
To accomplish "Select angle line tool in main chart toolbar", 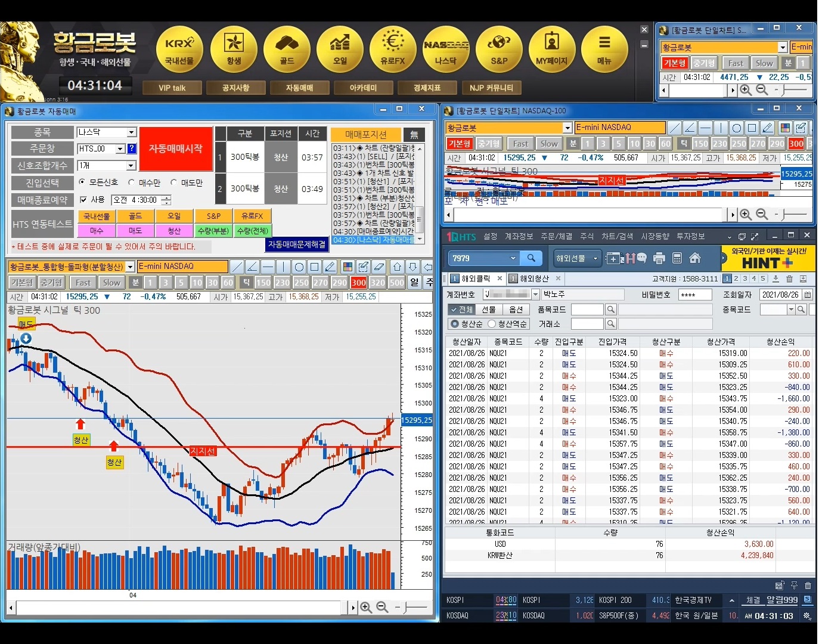I will 252,267.
